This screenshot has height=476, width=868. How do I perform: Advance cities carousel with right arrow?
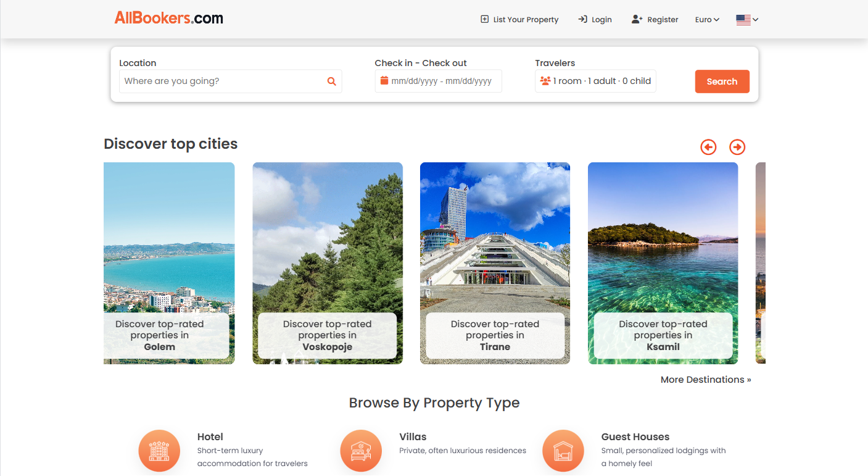point(737,147)
